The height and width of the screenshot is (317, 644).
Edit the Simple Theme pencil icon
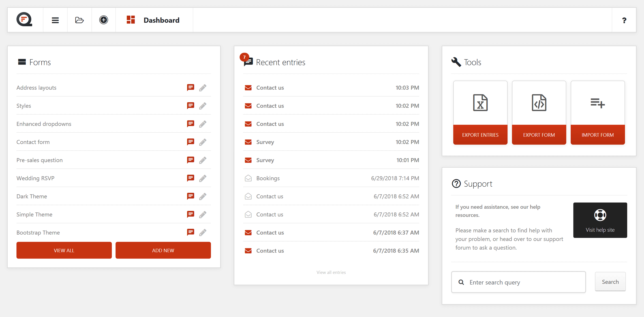[203, 214]
